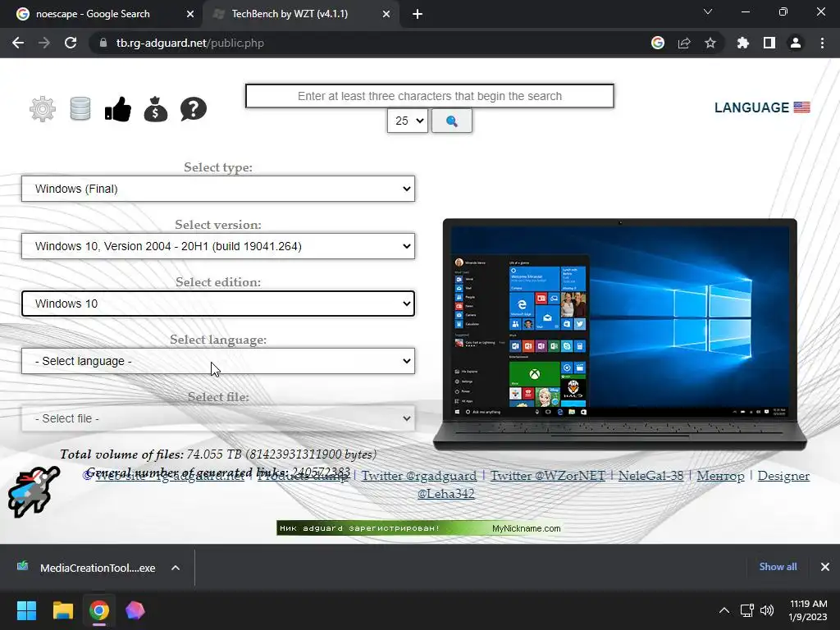Select the TechBench by WZT tab
This screenshot has width=840, height=630.
click(x=300, y=15)
